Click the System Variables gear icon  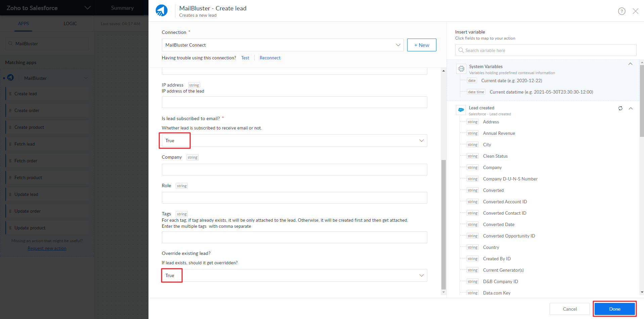[461, 68]
